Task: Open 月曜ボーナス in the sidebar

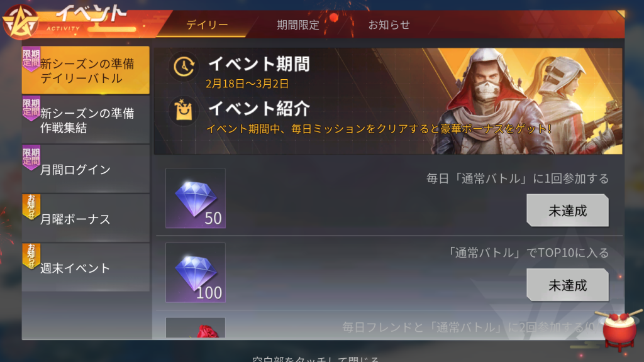Action: pyautogui.click(x=86, y=218)
